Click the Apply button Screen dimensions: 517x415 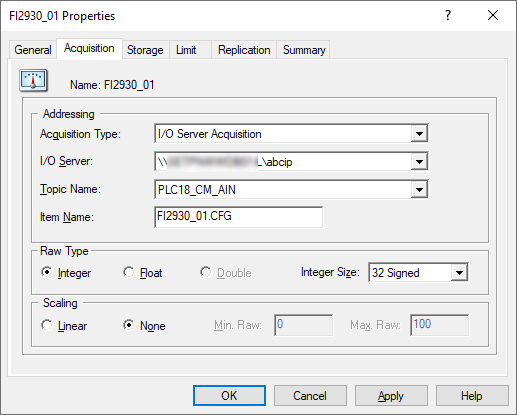(x=391, y=396)
